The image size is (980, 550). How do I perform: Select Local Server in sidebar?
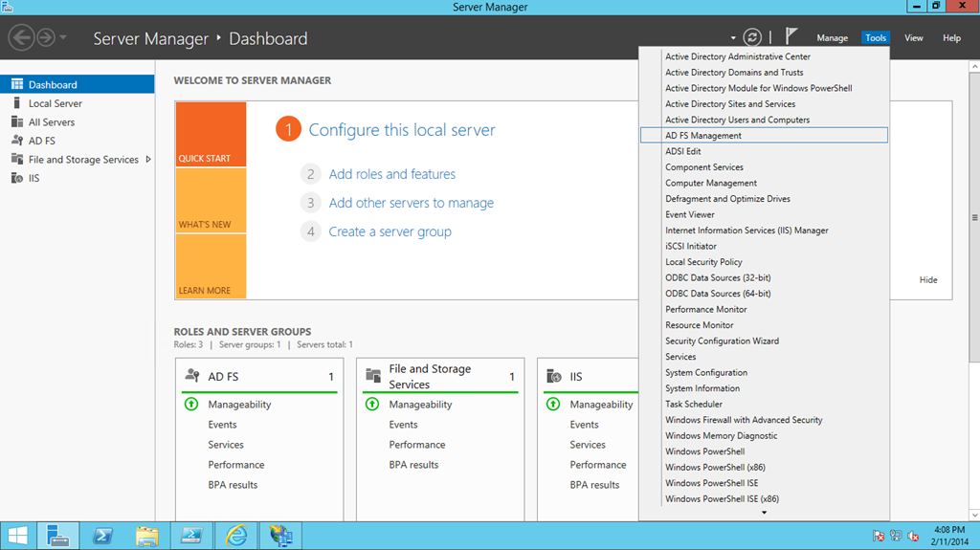click(77, 103)
